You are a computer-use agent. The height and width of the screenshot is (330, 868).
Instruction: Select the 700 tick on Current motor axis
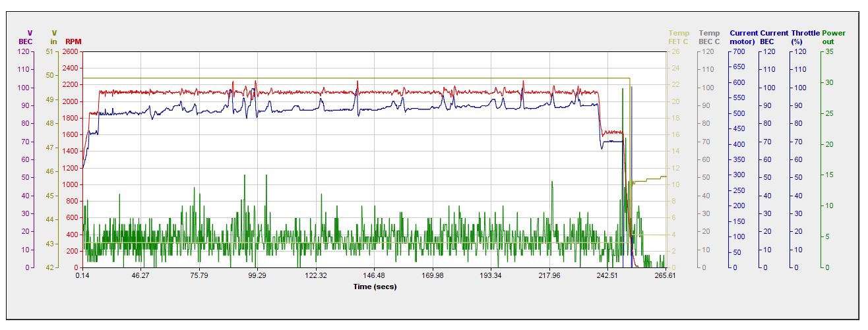point(740,51)
